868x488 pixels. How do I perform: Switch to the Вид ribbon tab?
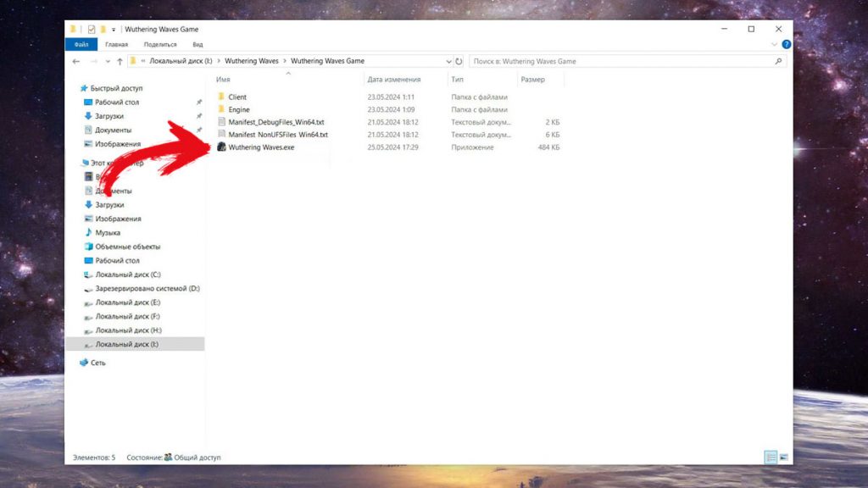click(x=198, y=44)
